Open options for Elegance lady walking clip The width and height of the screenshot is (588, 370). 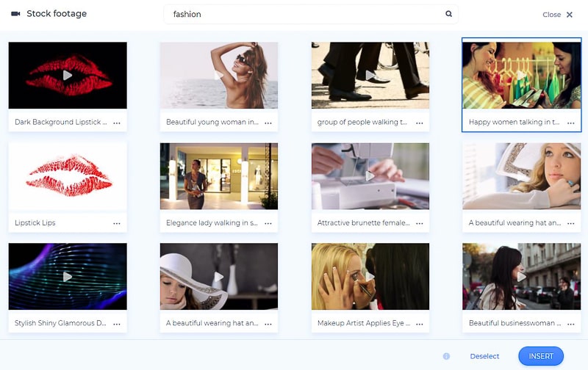click(x=268, y=223)
